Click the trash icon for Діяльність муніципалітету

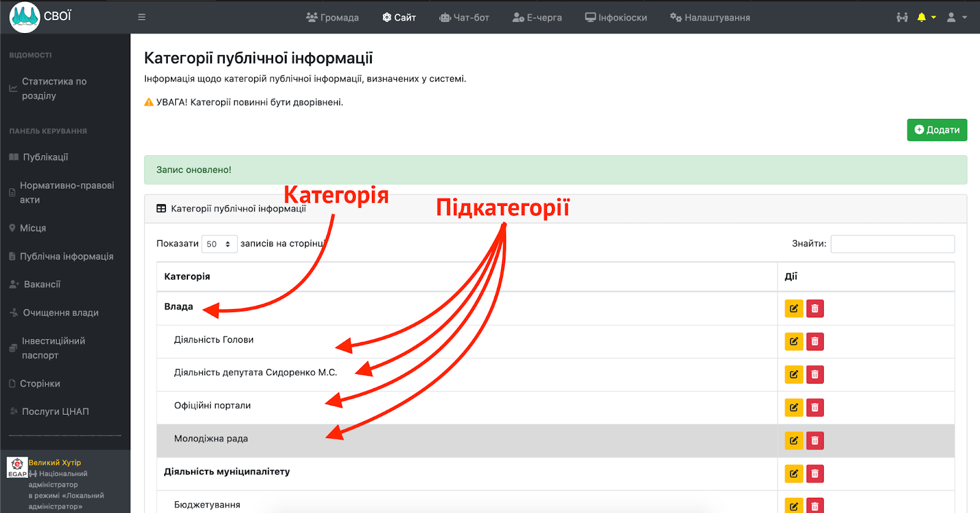(x=815, y=474)
